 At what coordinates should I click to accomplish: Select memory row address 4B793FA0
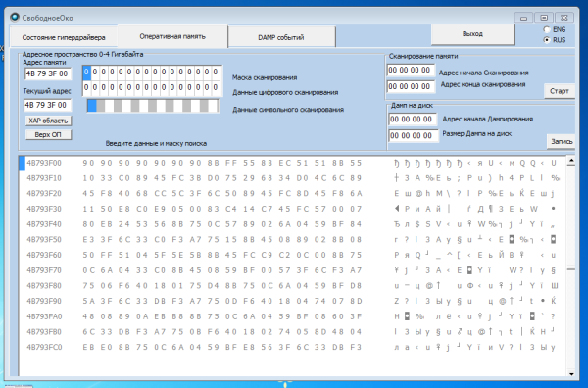click(44, 316)
